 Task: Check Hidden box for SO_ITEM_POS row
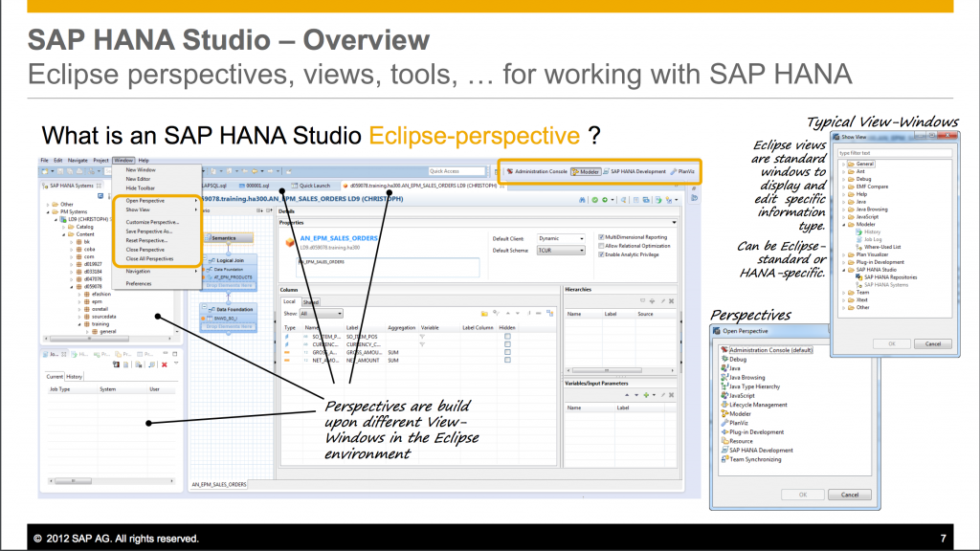[x=507, y=337]
